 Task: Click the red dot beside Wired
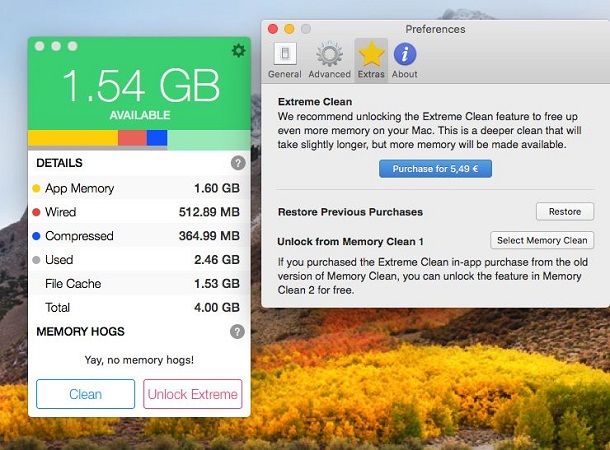click(36, 212)
